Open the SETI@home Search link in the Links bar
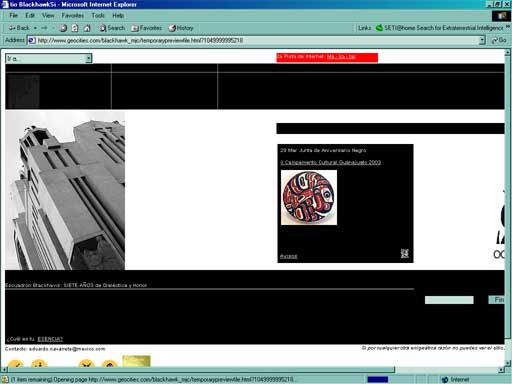 click(439, 28)
